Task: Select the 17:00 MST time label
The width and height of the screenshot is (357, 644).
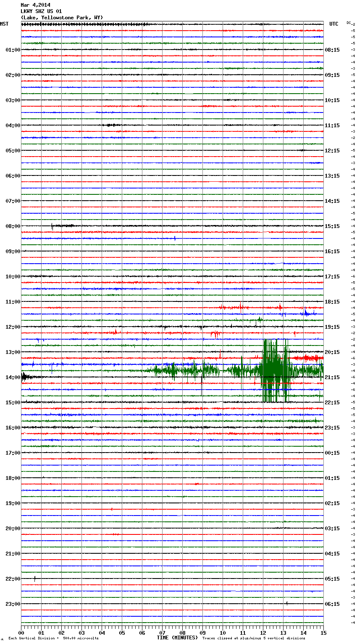Action: click(13, 453)
